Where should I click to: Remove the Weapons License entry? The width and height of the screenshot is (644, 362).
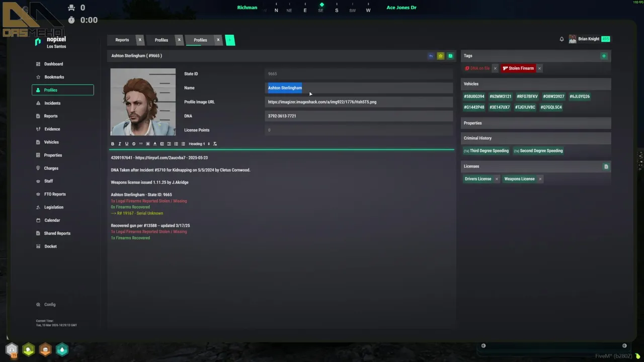pyautogui.click(x=540, y=179)
